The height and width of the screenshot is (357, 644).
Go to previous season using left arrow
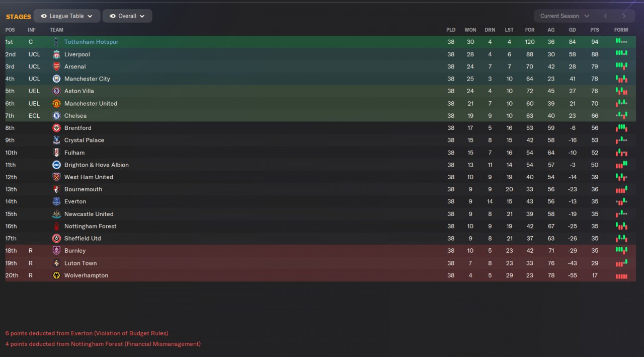[605, 16]
